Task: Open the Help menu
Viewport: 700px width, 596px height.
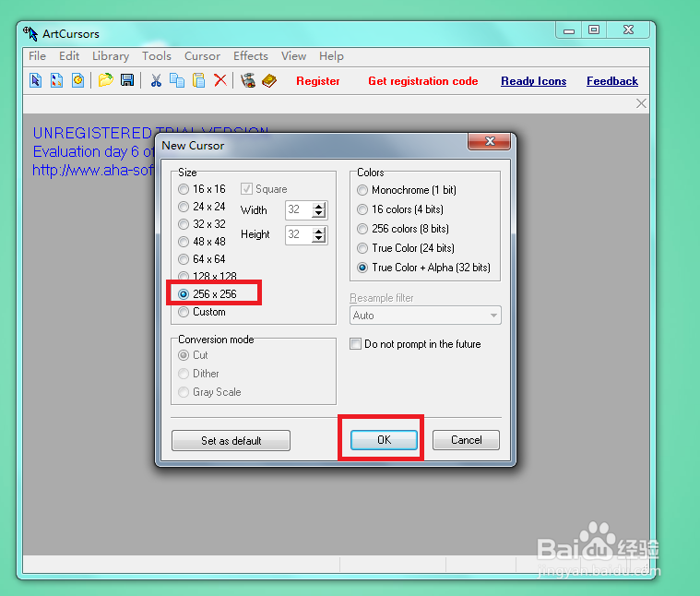Action: click(x=331, y=56)
